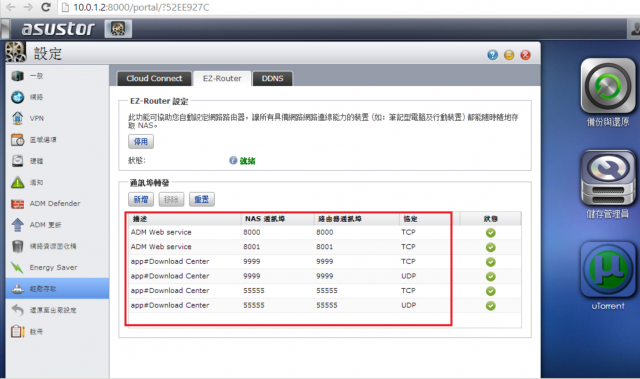Click the 新增 add button
The image size is (640, 379).
(x=141, y=199)
